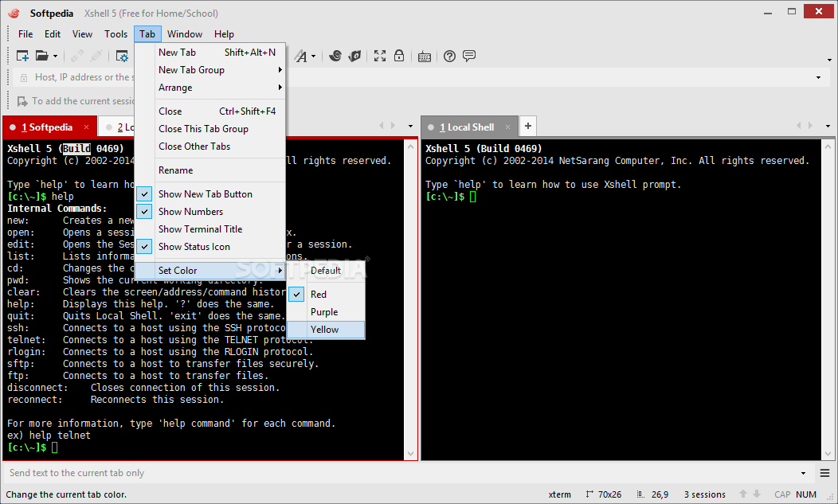Click left terminal scrollbar down arrow
Screen dimensions: 838x504
410,454
